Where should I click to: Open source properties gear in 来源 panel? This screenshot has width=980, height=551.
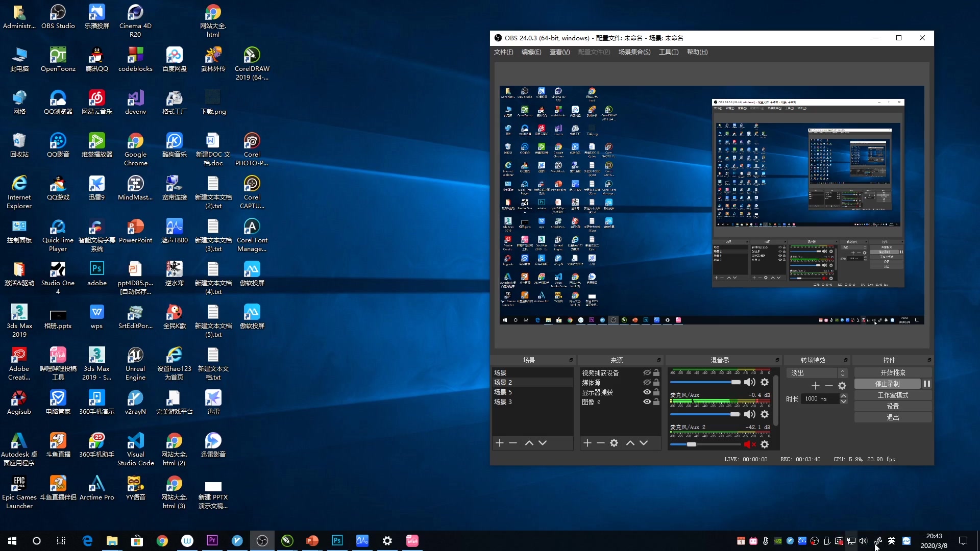tap(614, 443)
